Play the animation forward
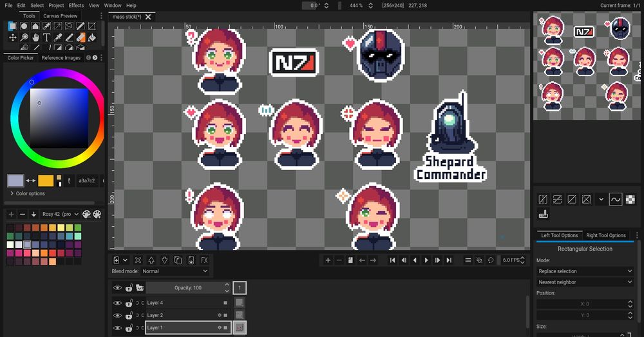The image size is (644, 337). pyautogui.click(x=426, y=260)
